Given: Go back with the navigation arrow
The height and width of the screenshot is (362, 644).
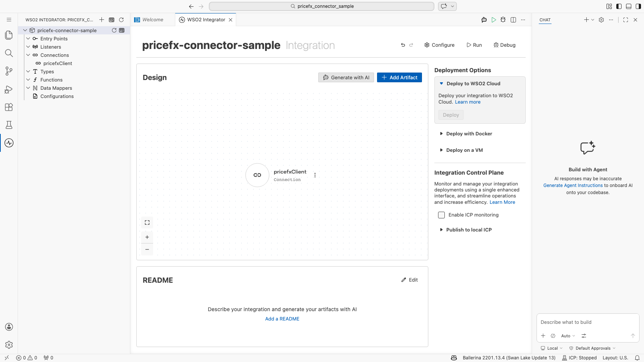Looking at the screenshot, I should (x=191, y=6).
